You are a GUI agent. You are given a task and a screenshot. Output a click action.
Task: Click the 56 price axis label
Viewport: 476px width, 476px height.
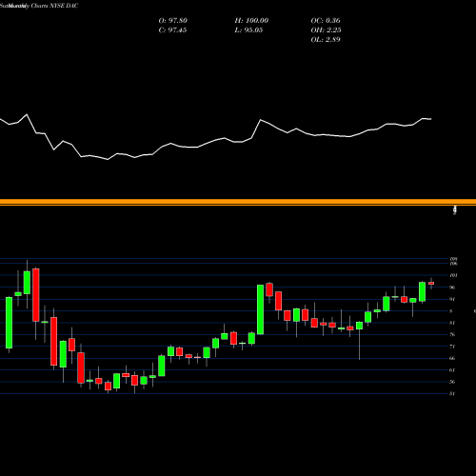coord(452,382)
